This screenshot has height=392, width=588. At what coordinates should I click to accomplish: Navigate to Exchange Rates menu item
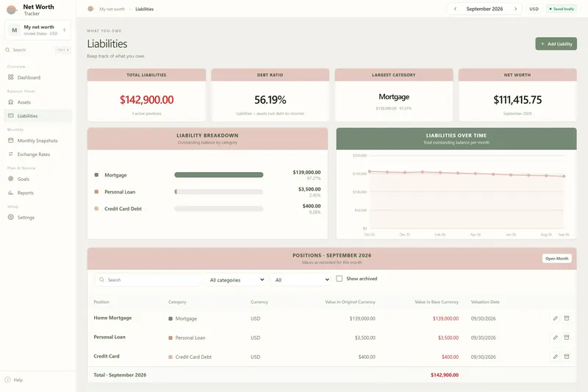38,154
